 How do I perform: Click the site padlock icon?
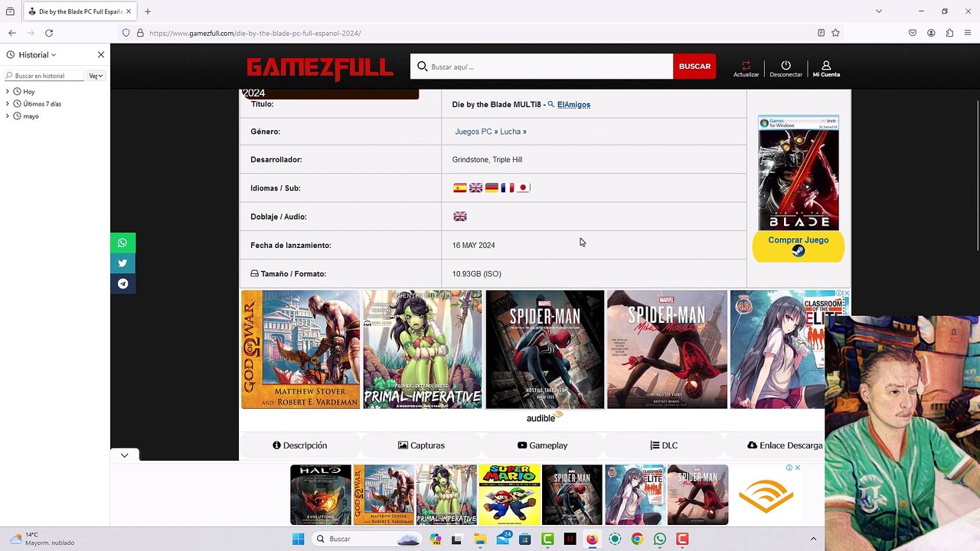[x=140, y=33]
